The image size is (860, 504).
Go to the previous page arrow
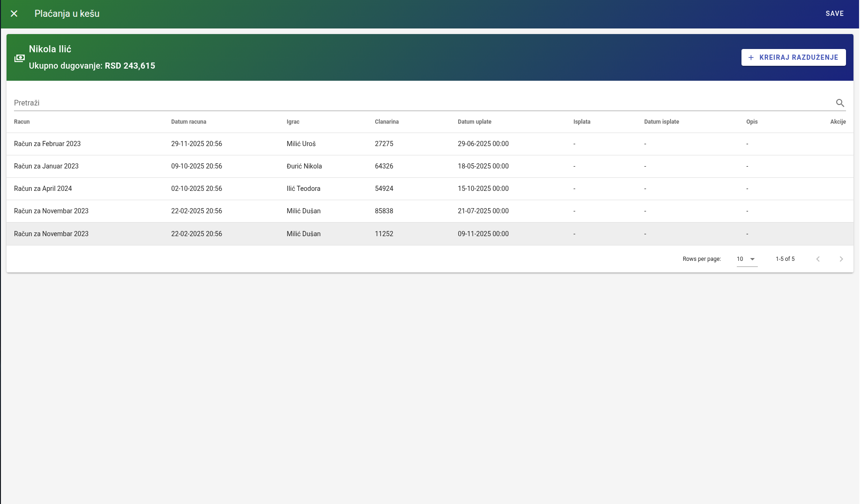point(818,259)
